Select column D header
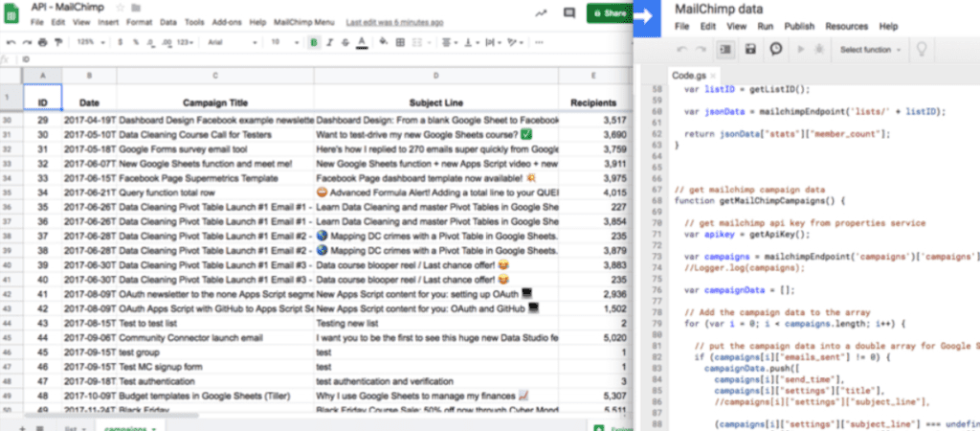Screen dimensions: 980x431 click(435, 76)
